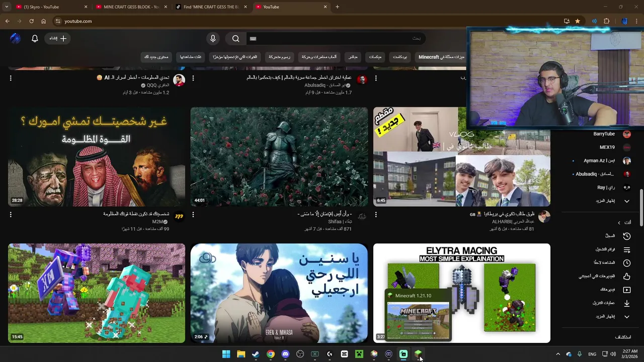Show hidden system tray icons
Viewport: 644px width, 362px height.
(x=557, y=354)
